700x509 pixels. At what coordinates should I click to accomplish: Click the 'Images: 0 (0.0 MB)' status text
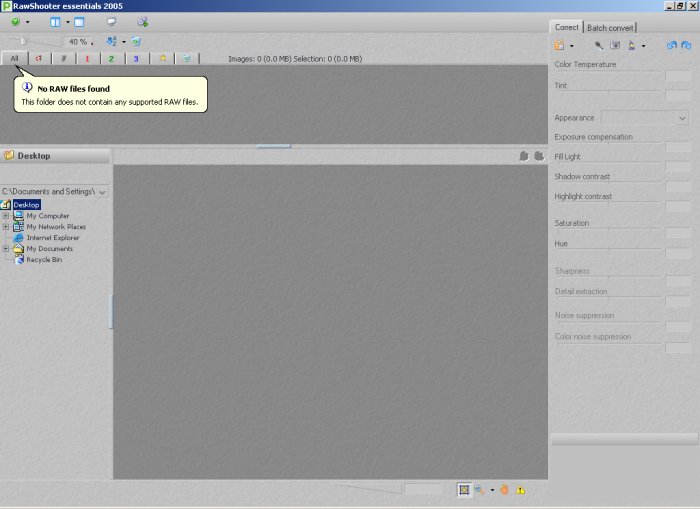(x=261, y=59)
